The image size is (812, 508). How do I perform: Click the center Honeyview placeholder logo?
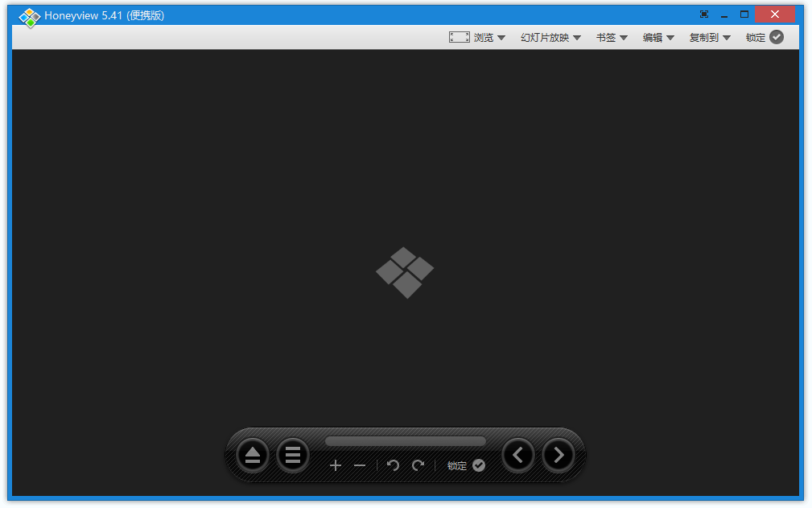pos(405,273)
